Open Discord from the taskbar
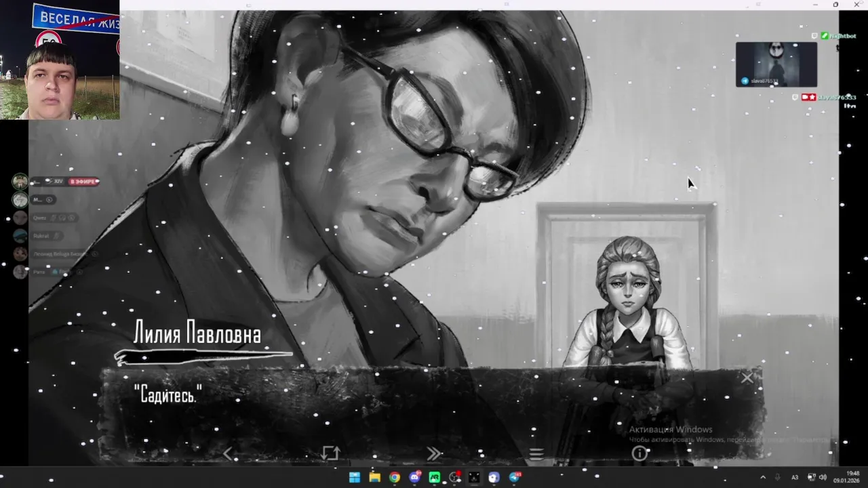 [414, 477]
